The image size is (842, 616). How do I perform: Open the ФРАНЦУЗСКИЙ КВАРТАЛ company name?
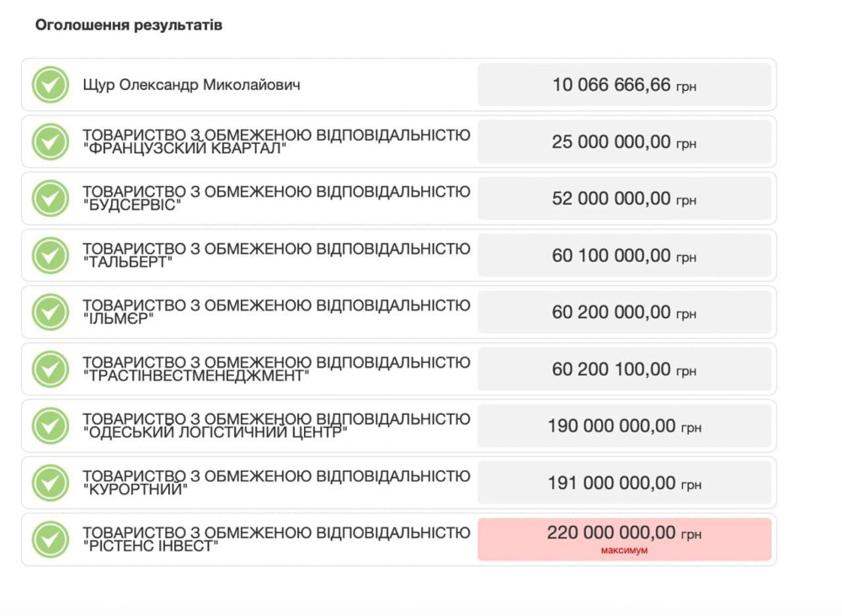click(276, 141)
